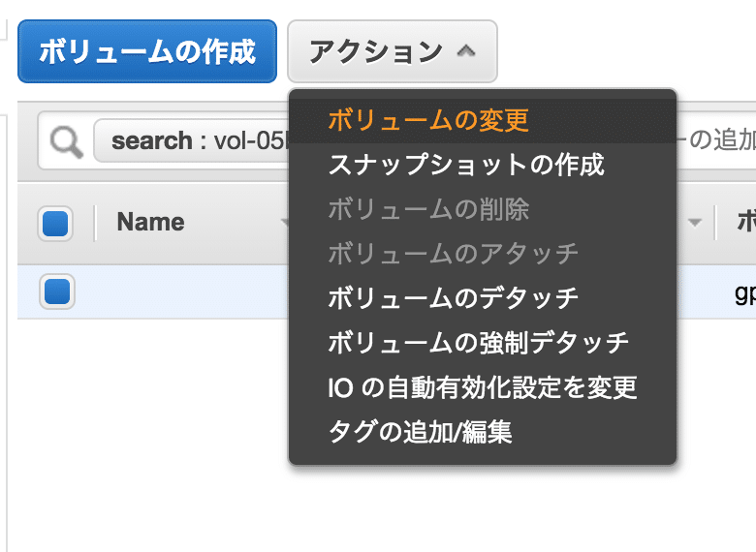The image size is (756, 552).
Task: Click the ボリュームの作成 button
Action: [147, 51]
